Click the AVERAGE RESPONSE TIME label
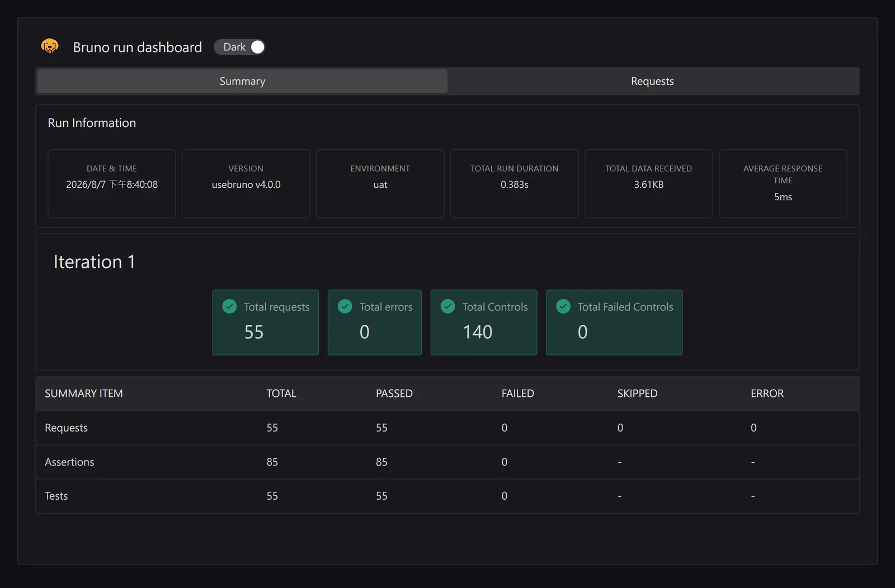 (x=783, y=174)
